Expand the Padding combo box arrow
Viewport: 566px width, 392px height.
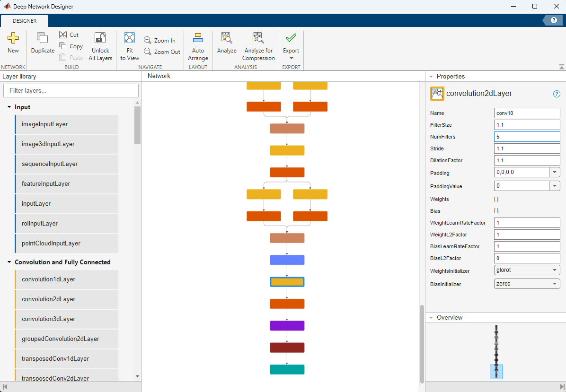coord(555,172)
